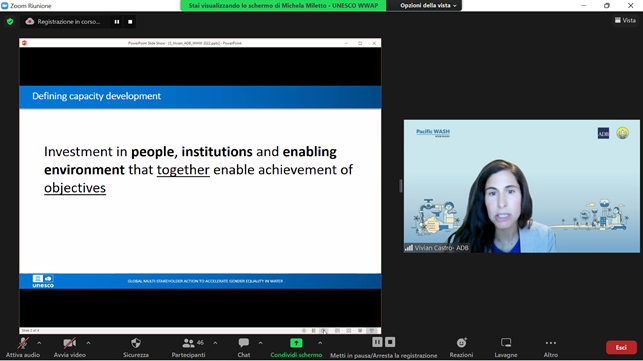Leave the meeting with Esci
Image resolution: width=643 pixels, height=361 pixels.
click(621, 347)
